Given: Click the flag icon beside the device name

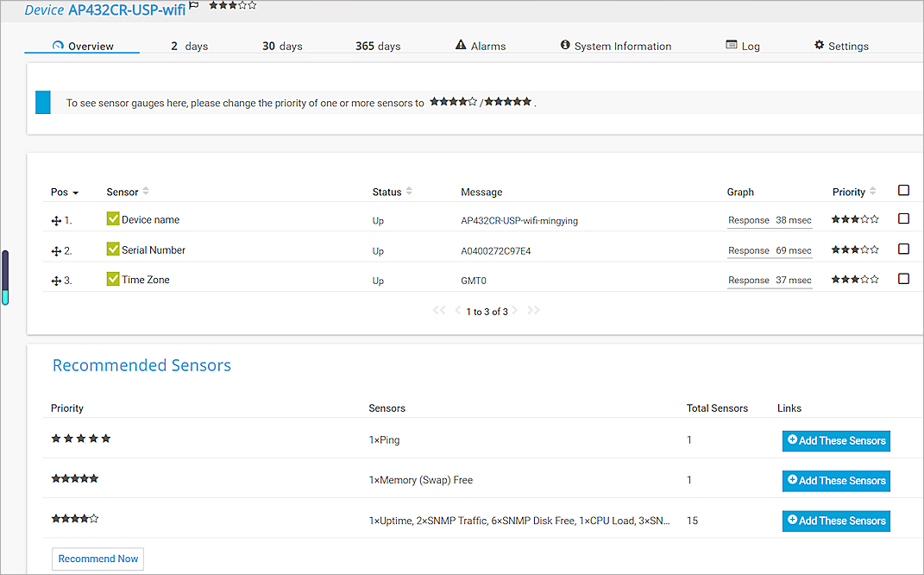Looking at the screenshot, I should (192, 5).
